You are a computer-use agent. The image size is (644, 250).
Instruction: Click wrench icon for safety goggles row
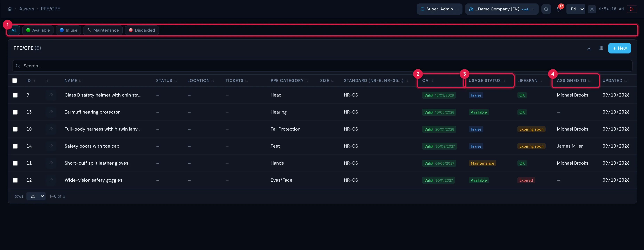[50, 180]
